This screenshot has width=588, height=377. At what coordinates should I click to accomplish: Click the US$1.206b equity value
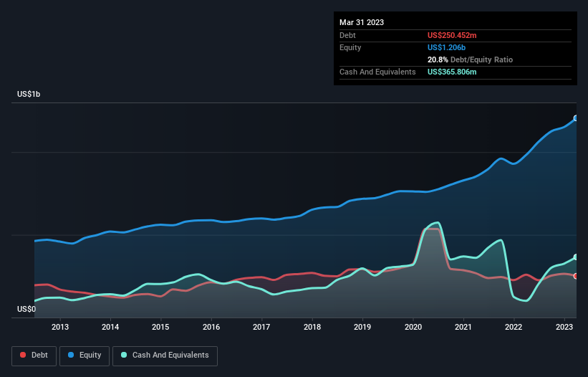point(446,47)
